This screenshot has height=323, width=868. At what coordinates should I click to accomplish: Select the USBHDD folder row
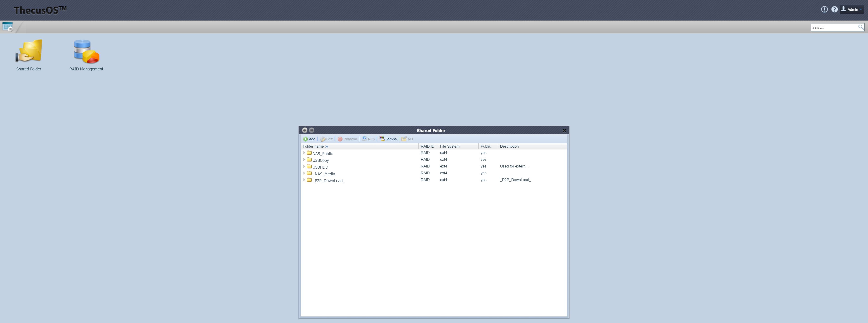[x=320, y=167]
